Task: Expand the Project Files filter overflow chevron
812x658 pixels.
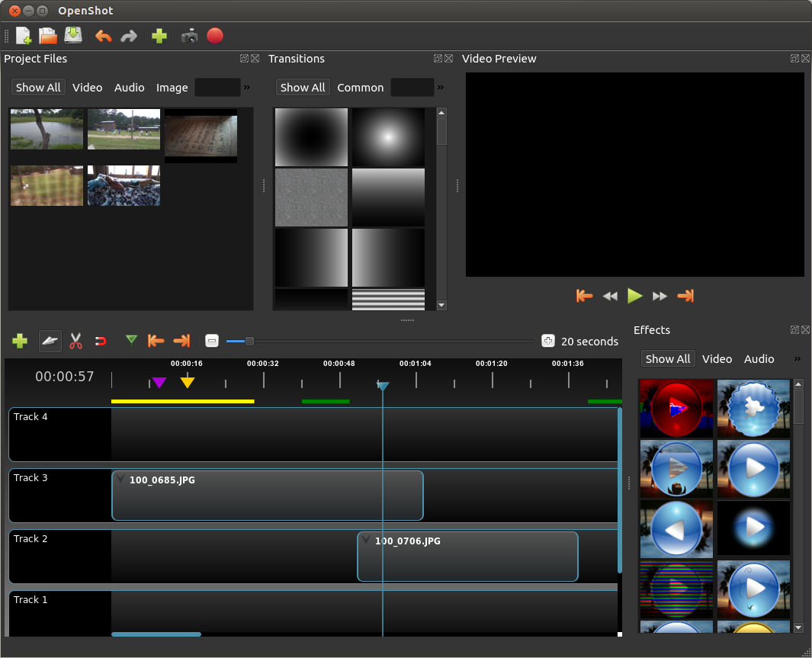Action: (x=247, y=88)
